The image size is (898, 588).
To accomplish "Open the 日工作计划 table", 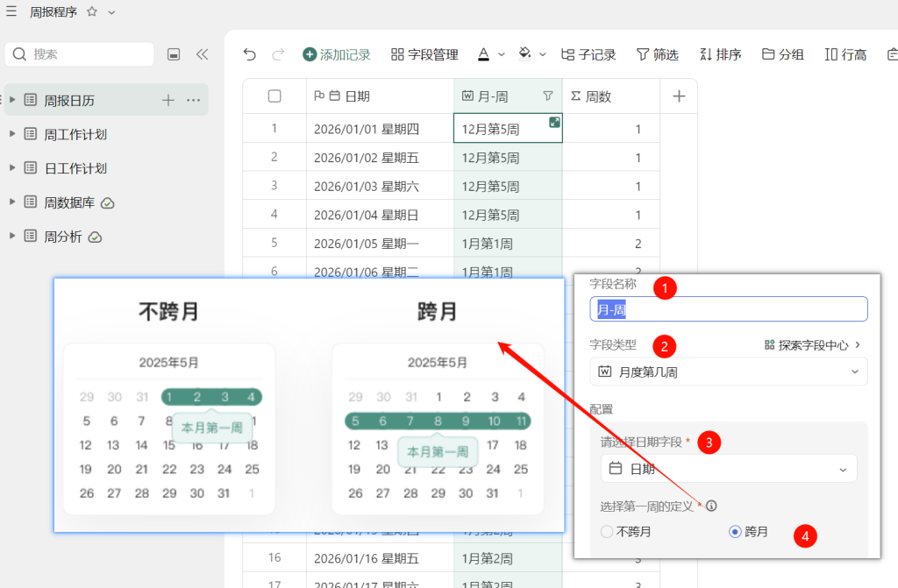I will point(75,168).
